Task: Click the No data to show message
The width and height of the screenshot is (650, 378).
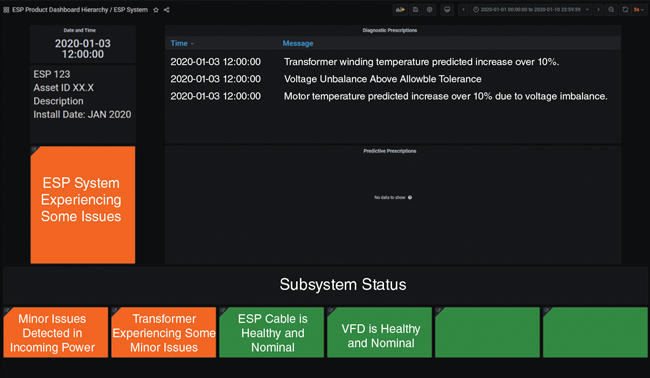Action: coord(390,197)
